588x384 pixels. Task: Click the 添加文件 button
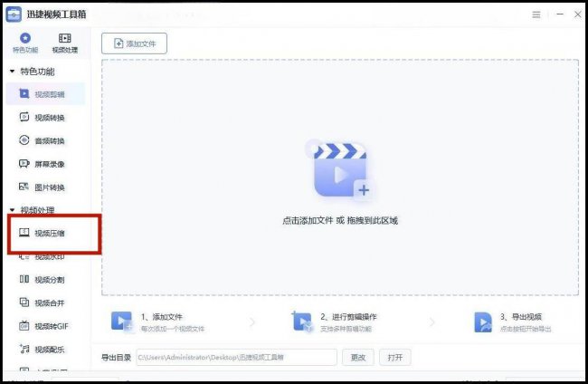tap(134, 43)
